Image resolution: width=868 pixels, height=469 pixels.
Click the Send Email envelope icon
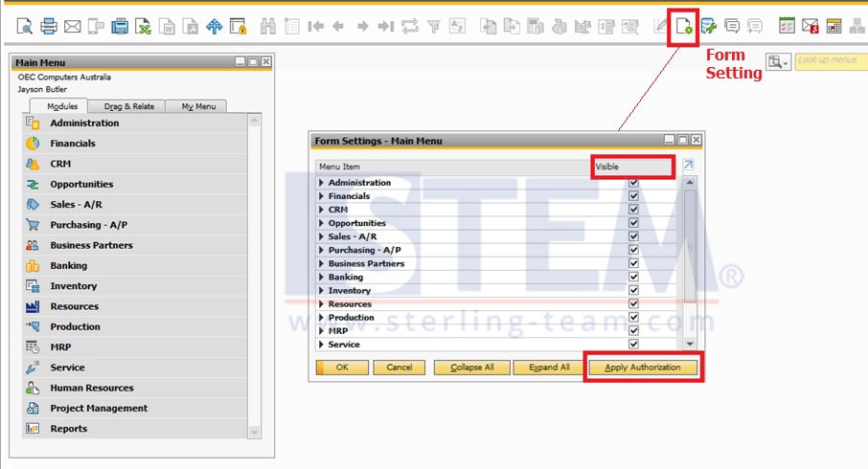coord(73,26)
